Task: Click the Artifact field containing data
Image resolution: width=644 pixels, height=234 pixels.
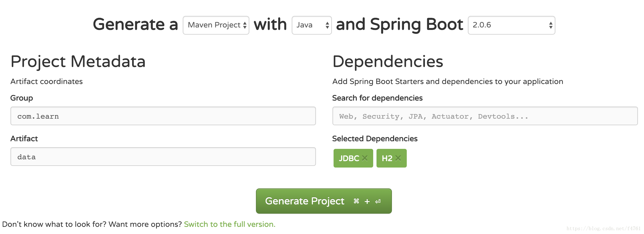Action: click(163, 157)
